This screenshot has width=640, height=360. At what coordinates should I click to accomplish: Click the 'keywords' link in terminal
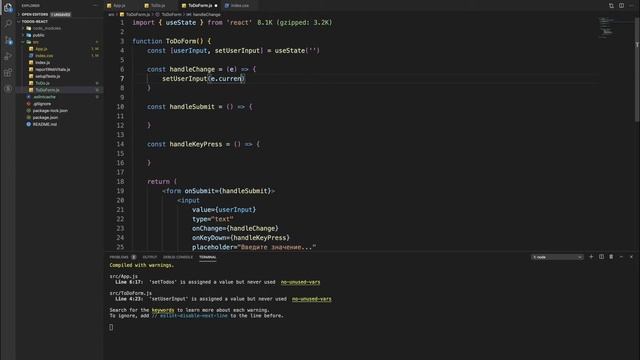tap(163, 310)
